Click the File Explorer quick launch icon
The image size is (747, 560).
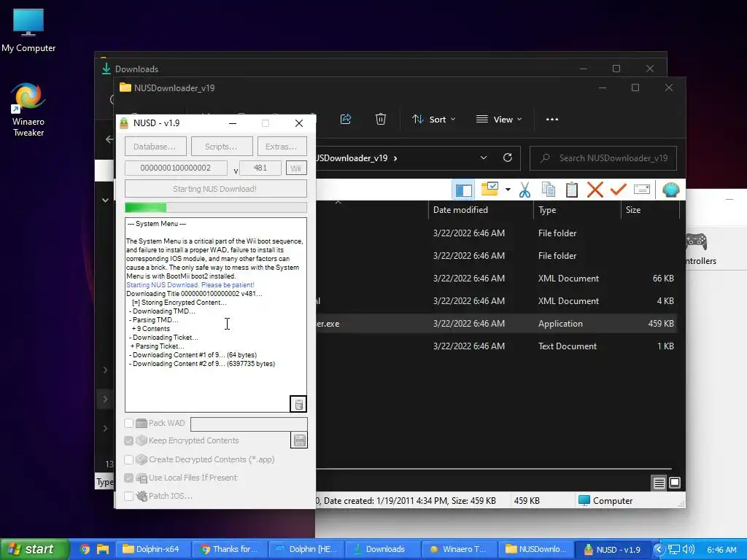point(102,549)
